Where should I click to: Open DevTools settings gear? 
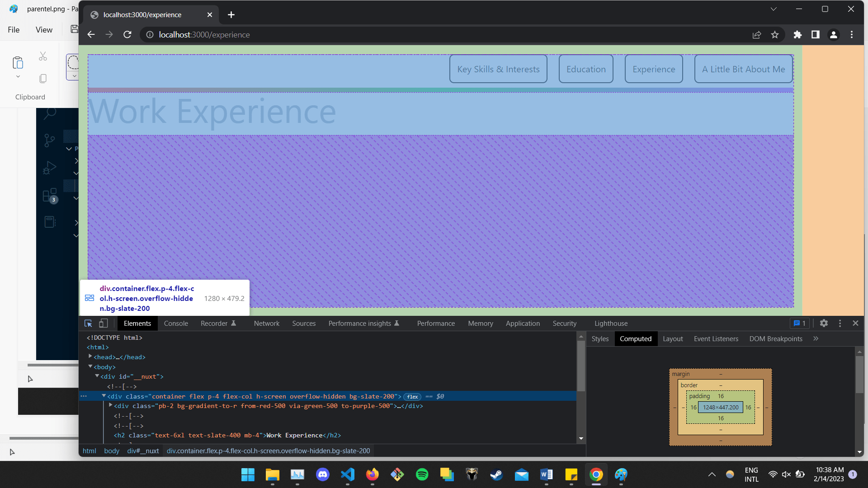tap(824, 324)
